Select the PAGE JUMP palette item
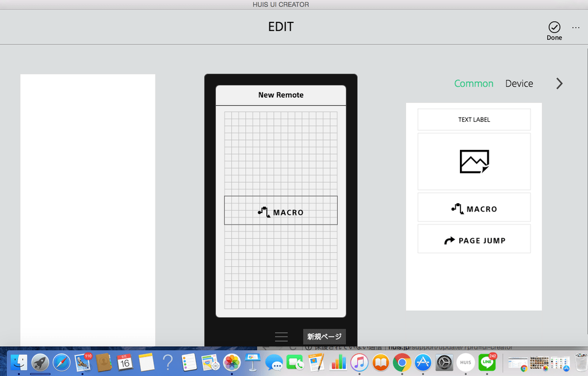588x376 pixels. pyautogui.click(x=474, y=239)
